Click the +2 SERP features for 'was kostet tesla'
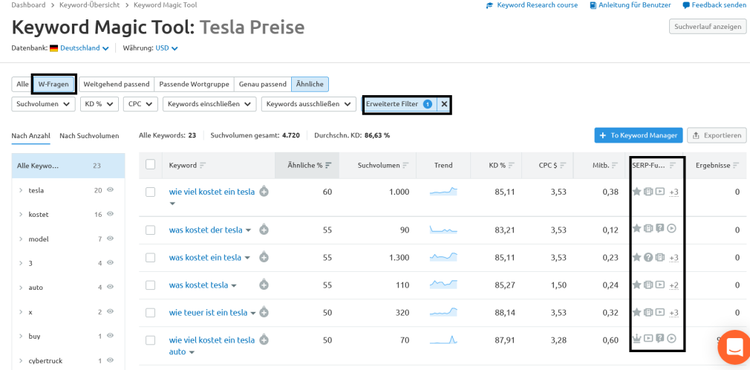The height and width of the screenshot is (370, 750). (x=673, y=285)
